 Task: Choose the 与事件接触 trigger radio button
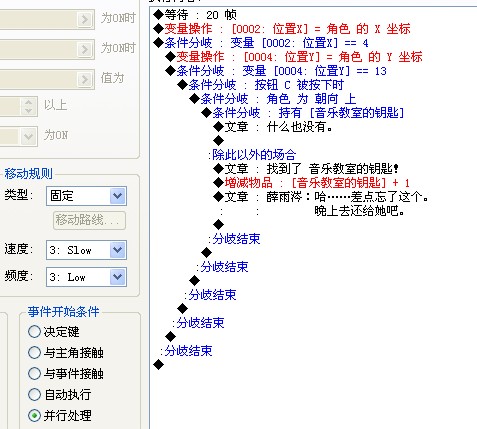coord(34,373)
